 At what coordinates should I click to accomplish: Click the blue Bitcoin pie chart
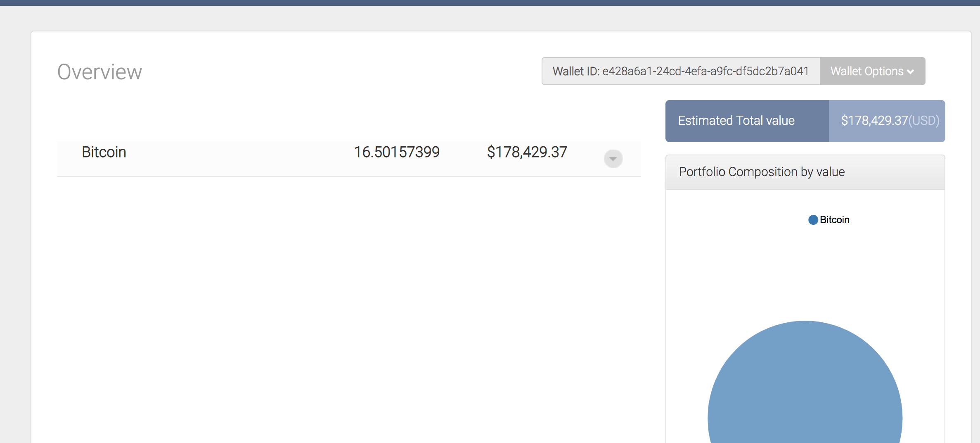[805, 382]
